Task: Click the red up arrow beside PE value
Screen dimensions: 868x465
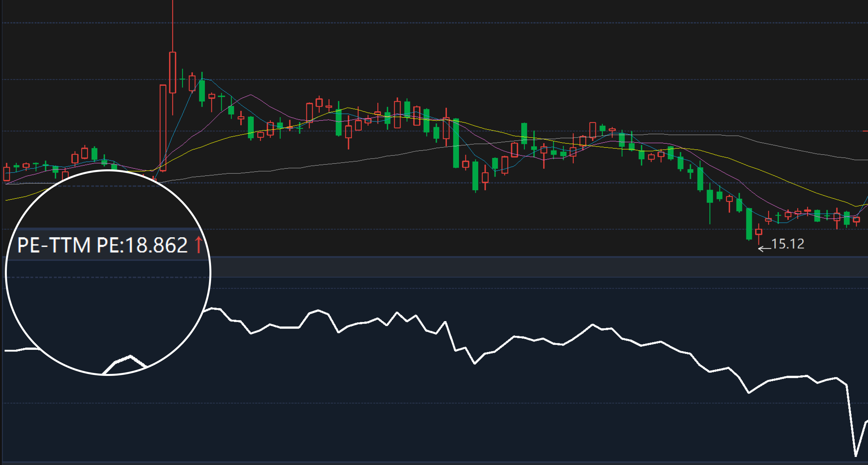Action: click(x=198, y=245)
